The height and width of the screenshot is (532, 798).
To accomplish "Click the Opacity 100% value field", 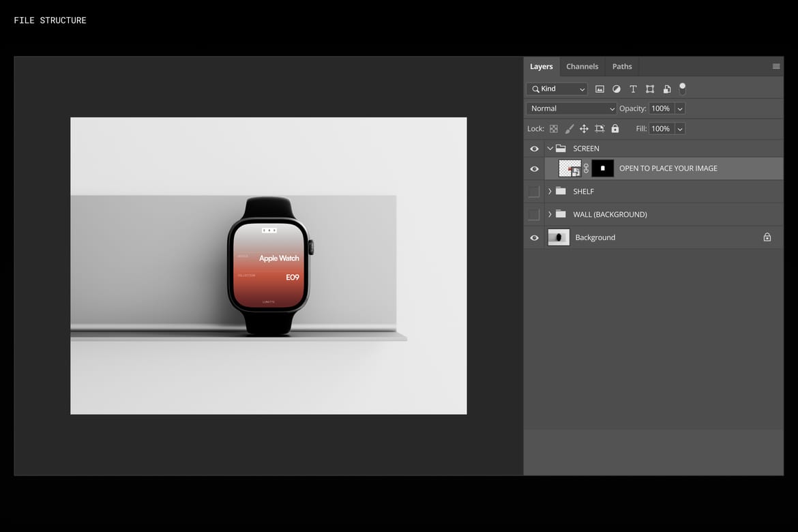I will pos(662,108).
